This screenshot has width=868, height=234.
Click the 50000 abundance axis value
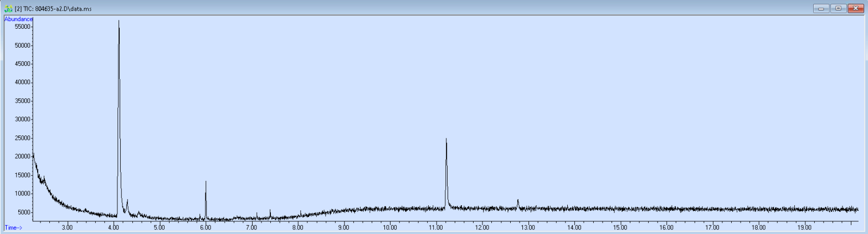22,45
